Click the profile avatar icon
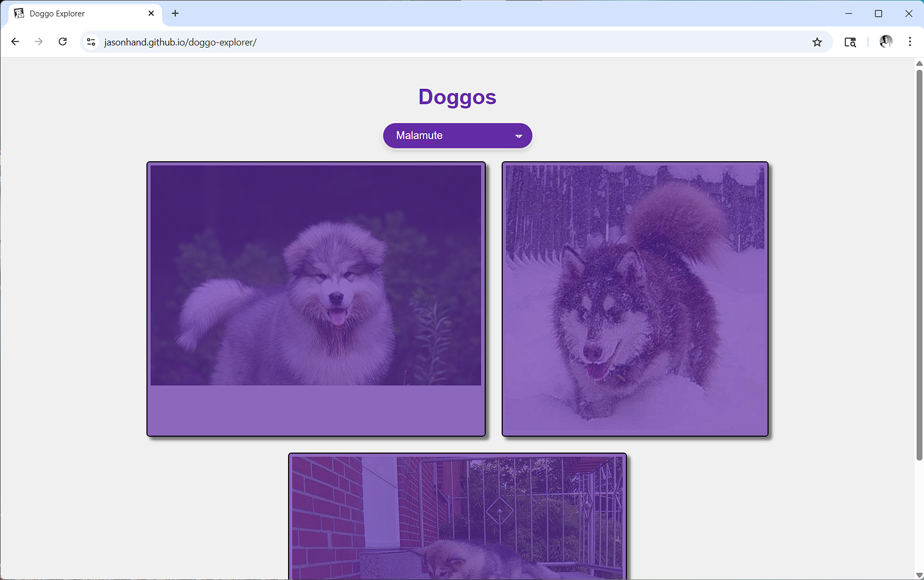Viewport: 924px width, 580px height. pos(885,42)
